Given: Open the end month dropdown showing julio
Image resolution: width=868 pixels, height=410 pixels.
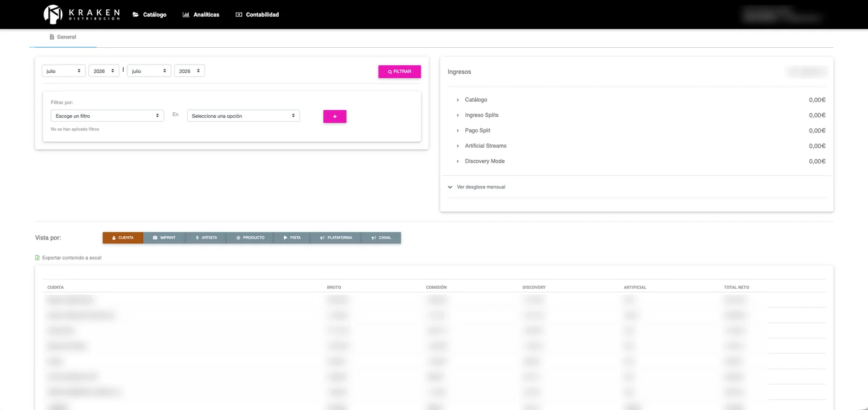Looking at the screenshot, I should [149, 71].
